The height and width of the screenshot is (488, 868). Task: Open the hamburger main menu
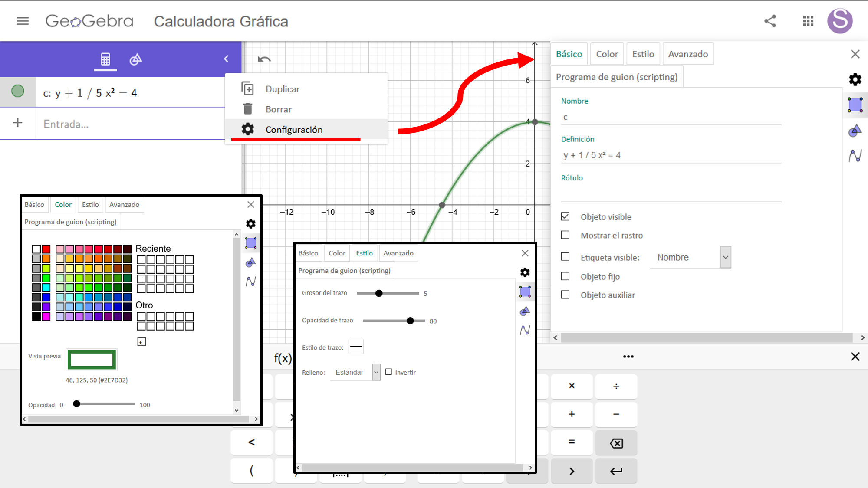coord(23,21)
